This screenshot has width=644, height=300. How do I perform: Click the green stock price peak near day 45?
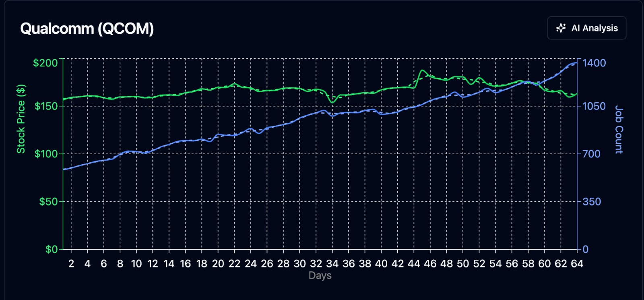click(422, 70)
